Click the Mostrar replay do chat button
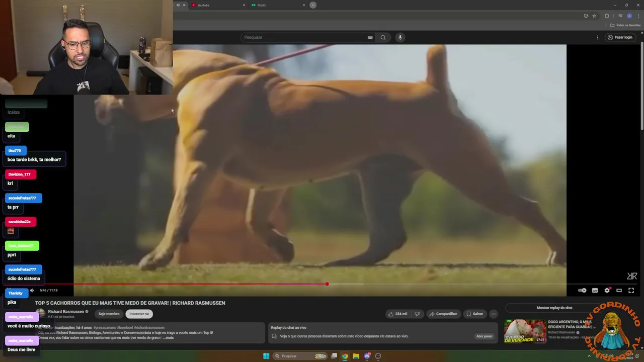The width and height of the screenshot is (644, 362). coord(554,308)
